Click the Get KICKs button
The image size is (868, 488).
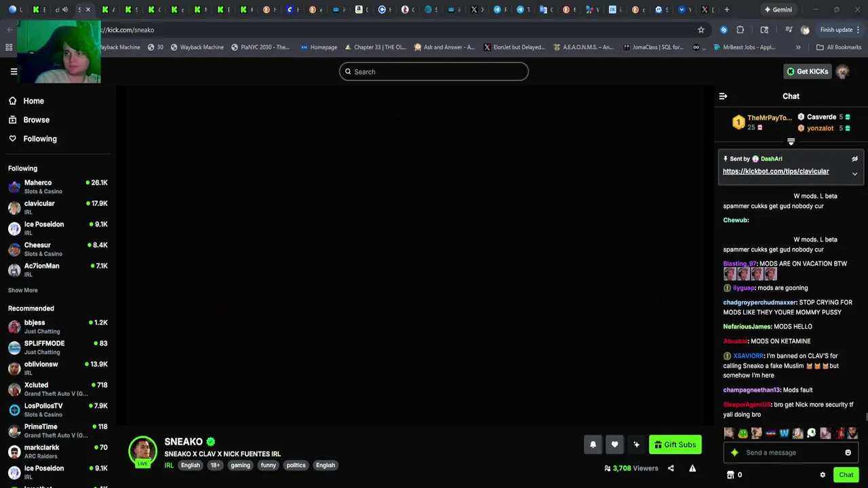pos(807,72)
